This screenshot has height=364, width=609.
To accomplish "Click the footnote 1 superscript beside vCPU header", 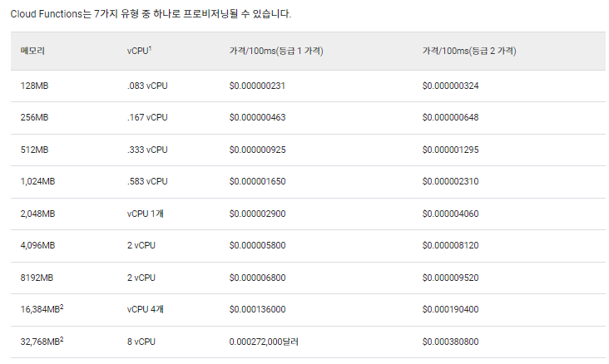I will [150, 49].
